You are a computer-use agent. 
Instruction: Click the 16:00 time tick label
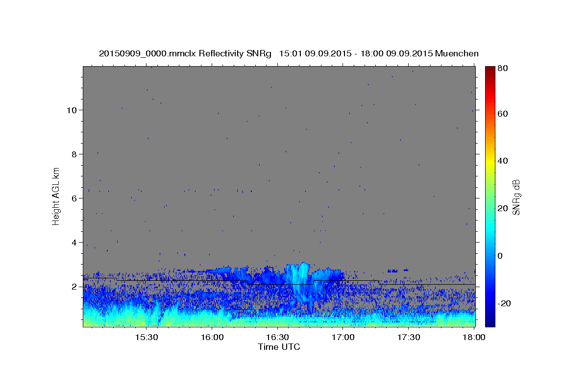[x=212, y=338]
